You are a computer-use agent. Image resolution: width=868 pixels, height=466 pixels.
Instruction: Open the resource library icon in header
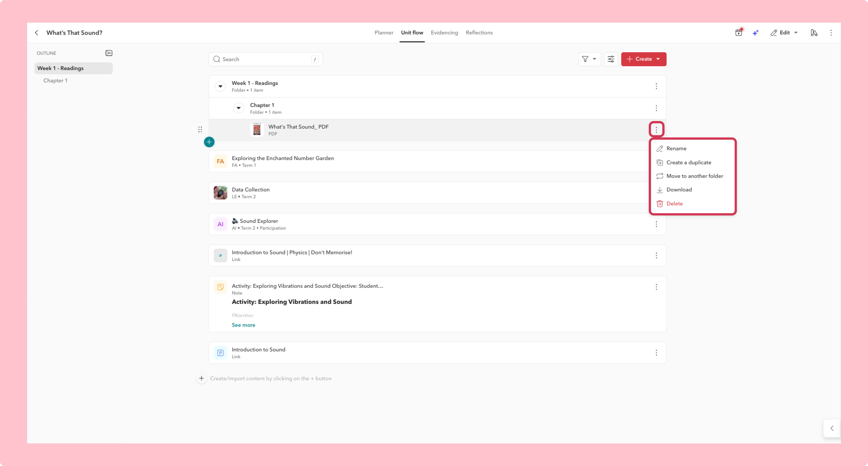pos(814,33)
